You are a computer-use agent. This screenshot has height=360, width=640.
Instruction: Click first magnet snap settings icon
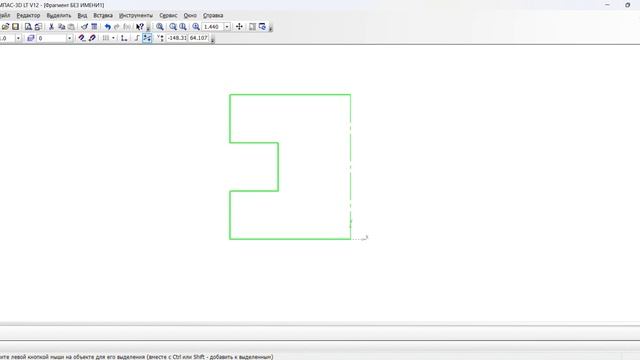pyautogui.click(x=82, y=38)
